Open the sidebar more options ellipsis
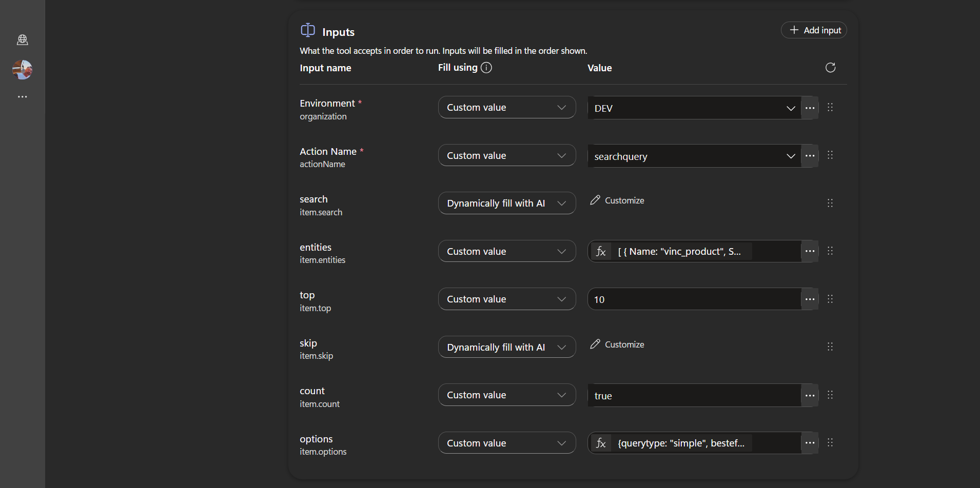Screen dimensions: 980x488 point(23,97)
